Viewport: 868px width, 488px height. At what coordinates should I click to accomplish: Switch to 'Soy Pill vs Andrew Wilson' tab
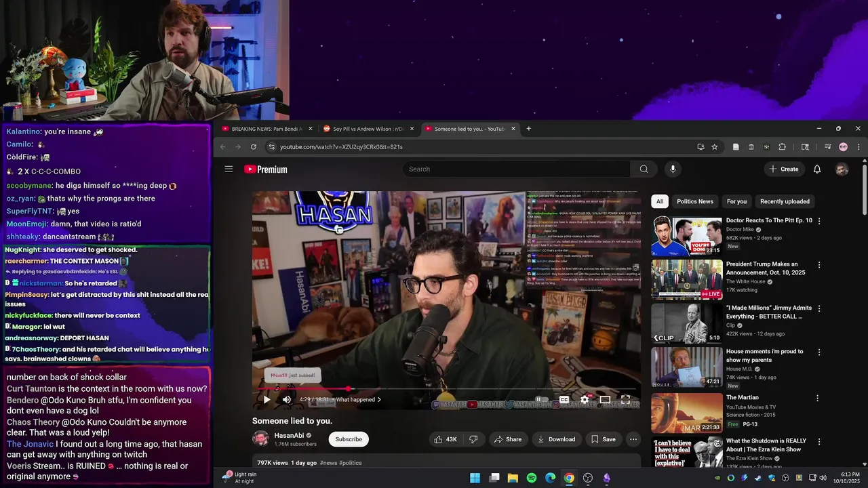[368, 129]
